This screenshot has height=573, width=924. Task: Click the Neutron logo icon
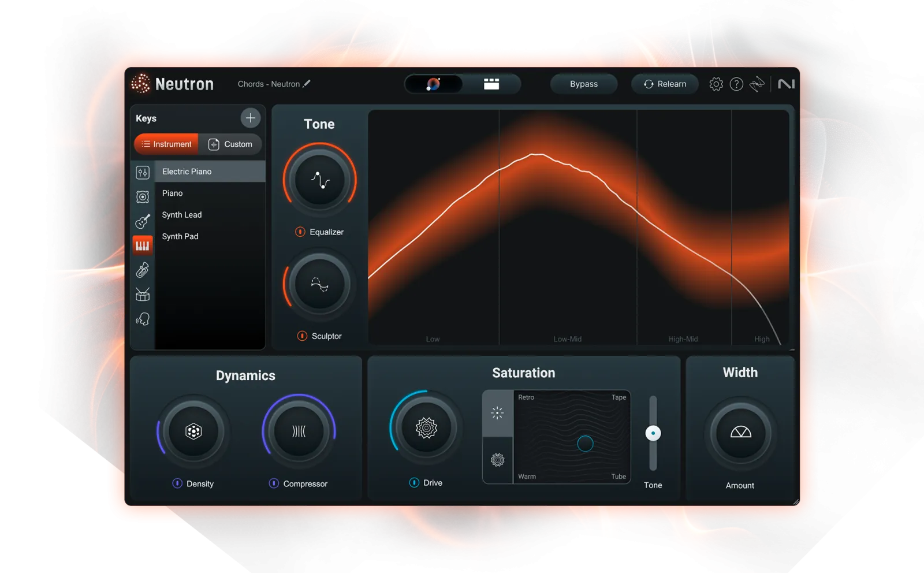[x=140, y=84]
